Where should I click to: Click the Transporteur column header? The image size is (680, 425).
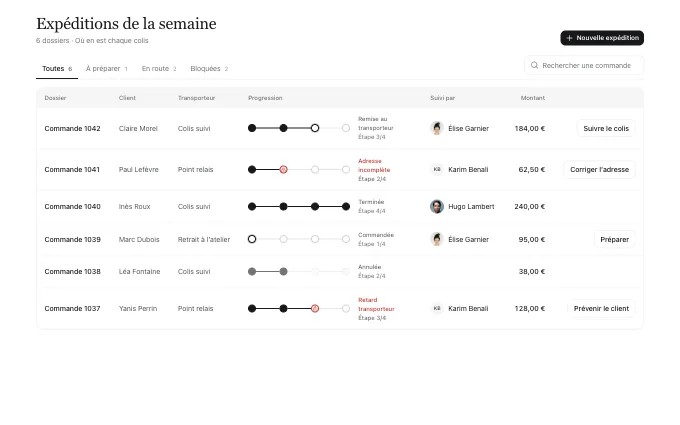point(196,98)
